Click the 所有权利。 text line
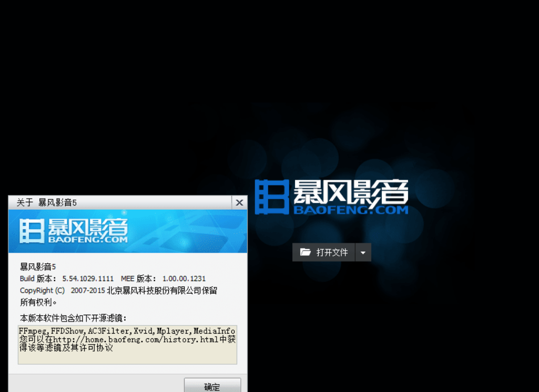 tap(38, 302)
